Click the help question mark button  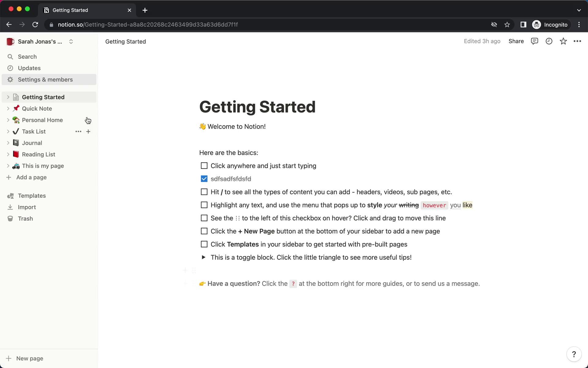(574, 354)
